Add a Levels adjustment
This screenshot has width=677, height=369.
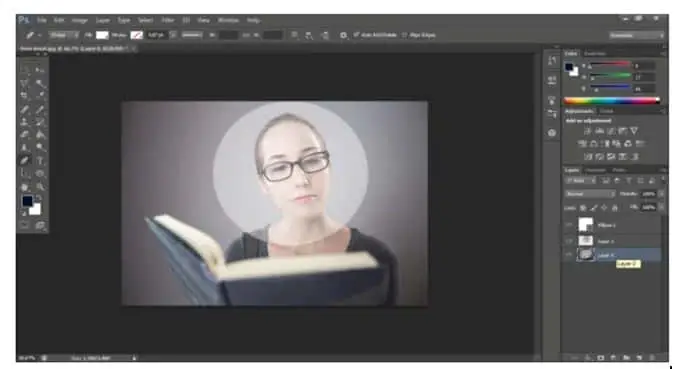(x=599, y=131)
